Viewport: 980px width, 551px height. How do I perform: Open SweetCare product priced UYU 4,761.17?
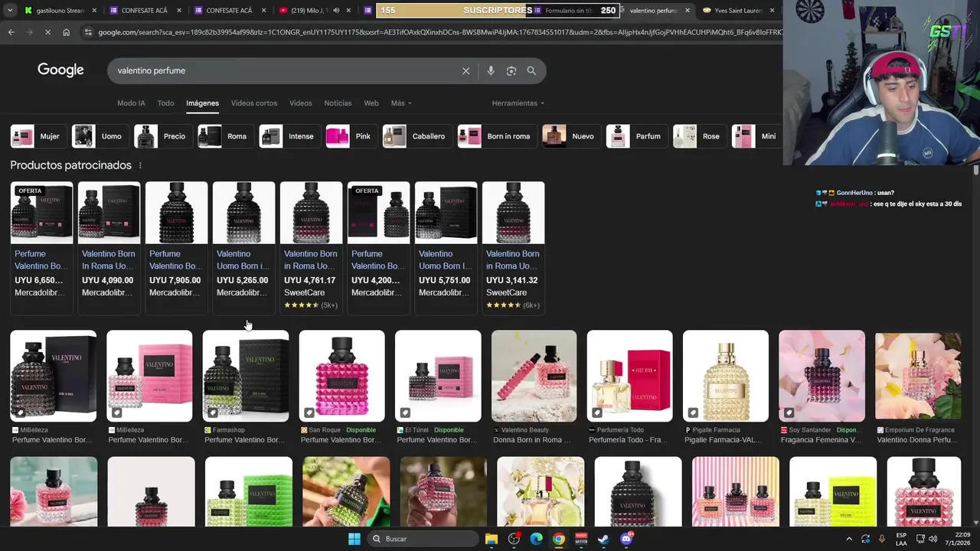pos(311,246)
